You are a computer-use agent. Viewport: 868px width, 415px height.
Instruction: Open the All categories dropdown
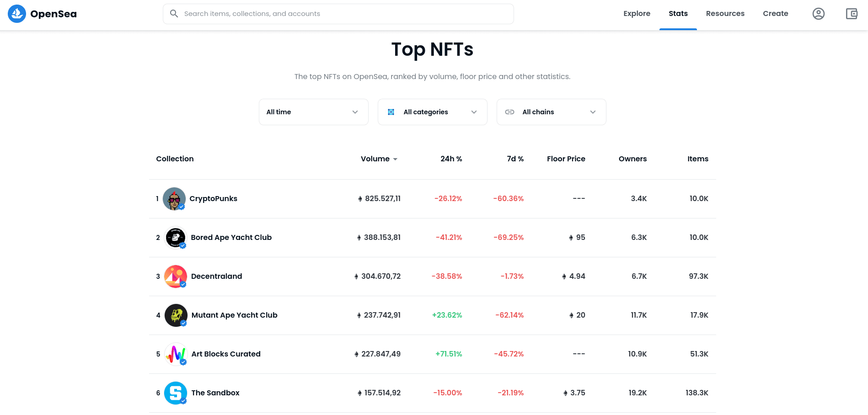433,112
